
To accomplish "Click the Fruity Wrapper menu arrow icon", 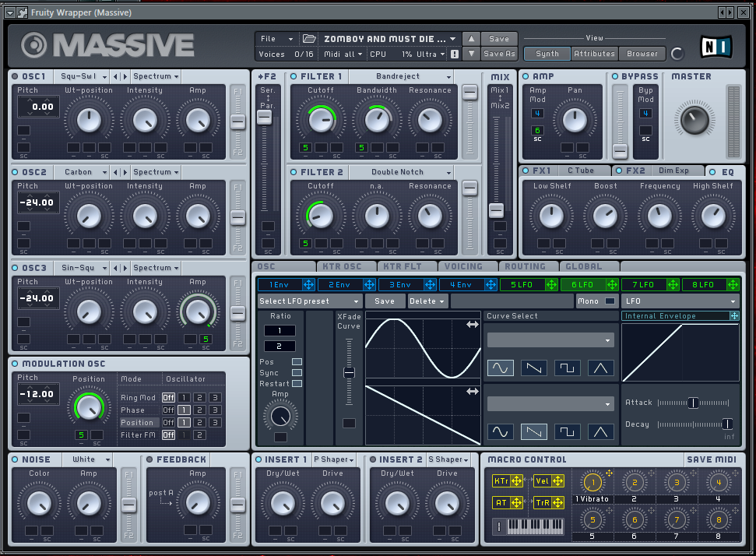I will pyautogui.click(x=10, y=12).
